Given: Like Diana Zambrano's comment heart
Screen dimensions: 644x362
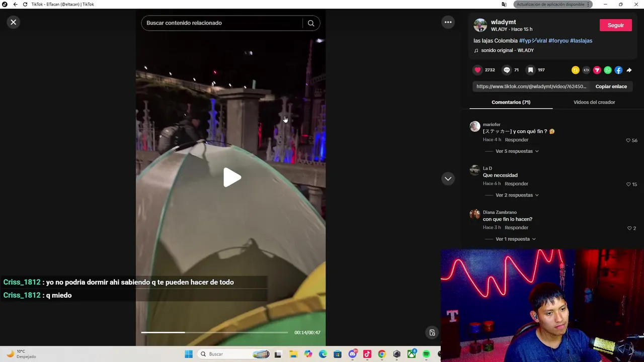Looking at the screenshot, I should point(629,228).
